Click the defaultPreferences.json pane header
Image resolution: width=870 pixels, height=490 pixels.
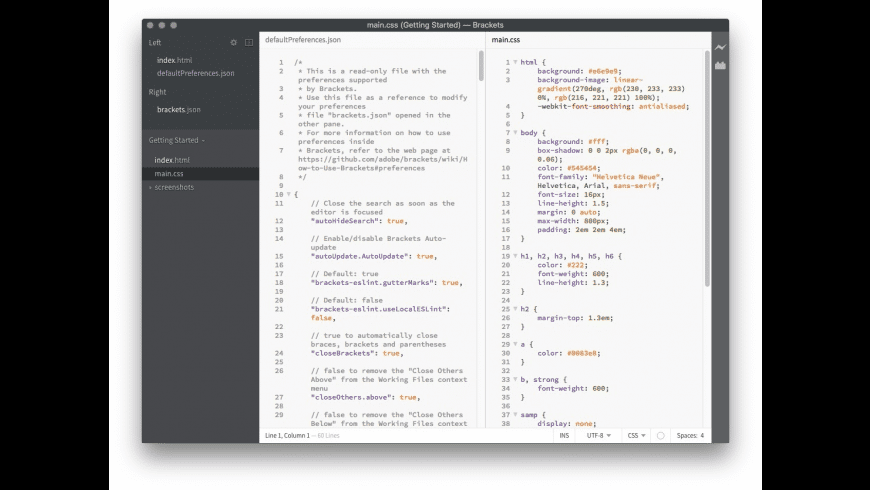tap(303, 40)
